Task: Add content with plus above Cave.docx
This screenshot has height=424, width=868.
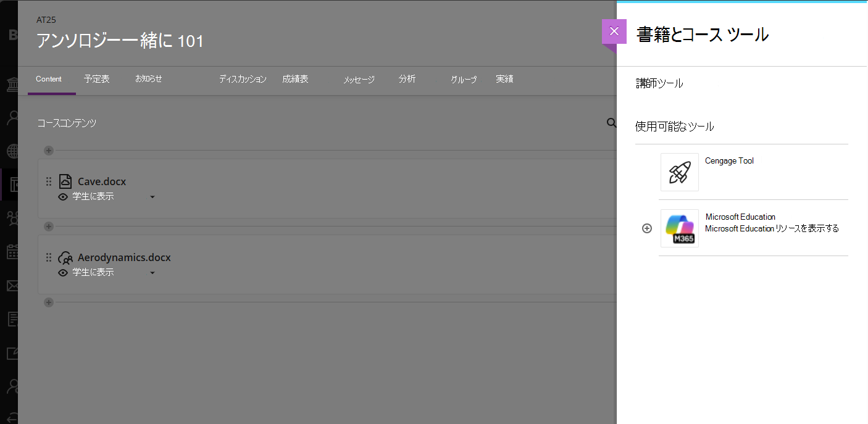Action: click(x=49, y=151)
